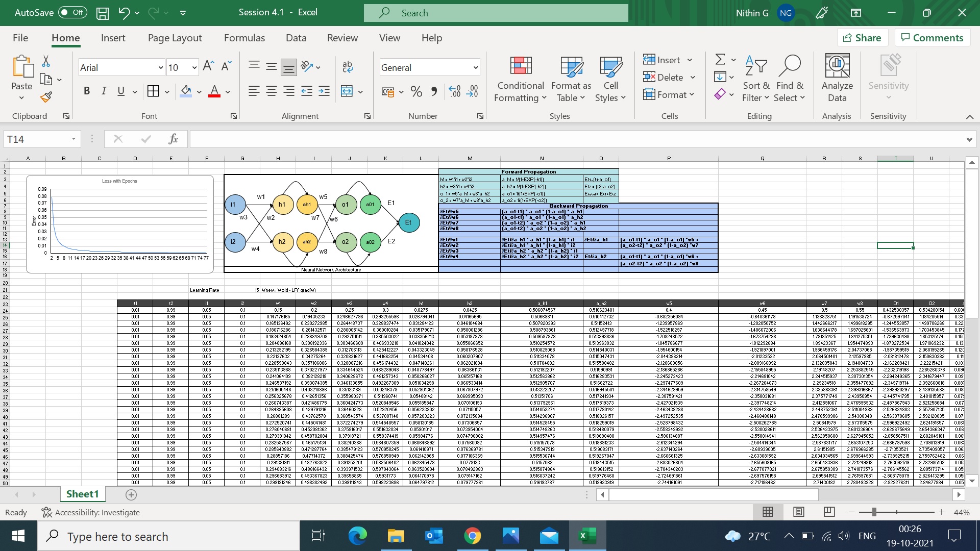Image resolution: width=980 pixels, height=551 pixels.
Task: Add a new worksheet with the plus button
Action: [131, 494]
